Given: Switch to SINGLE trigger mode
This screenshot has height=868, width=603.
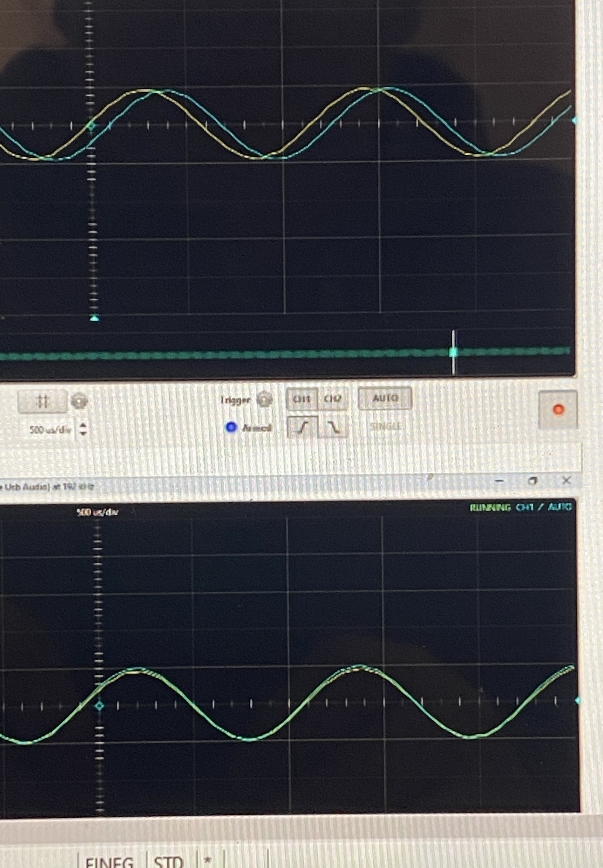Looking at the screenshot, I should 385,426.
